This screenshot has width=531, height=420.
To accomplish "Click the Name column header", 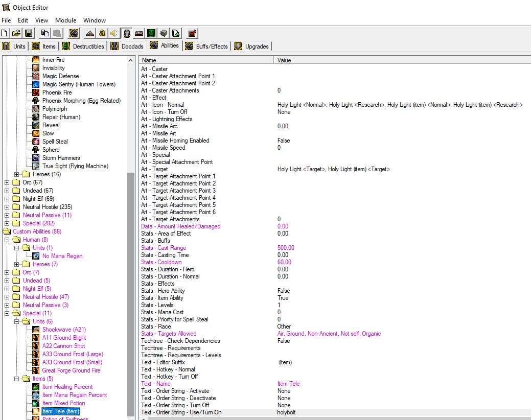I will click(206, 60).
